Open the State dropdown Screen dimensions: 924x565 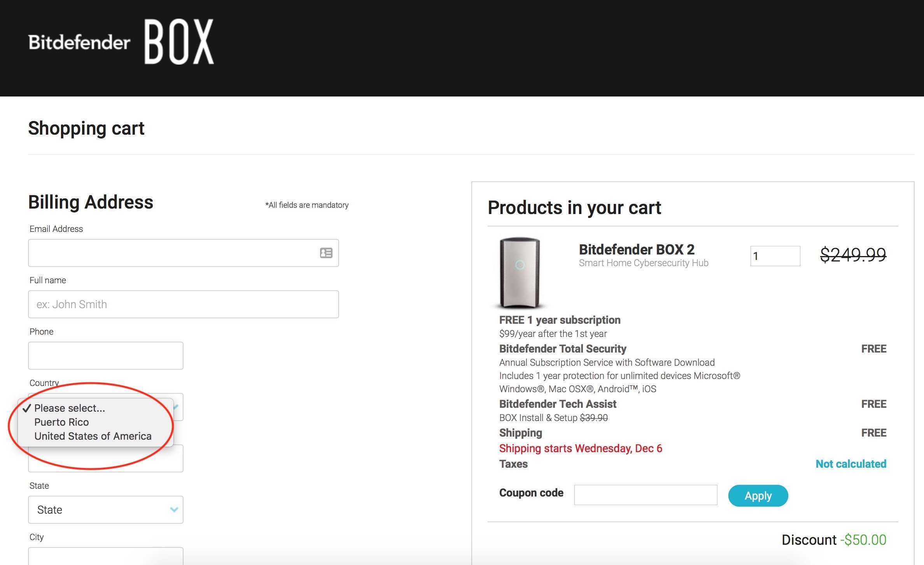101,510
